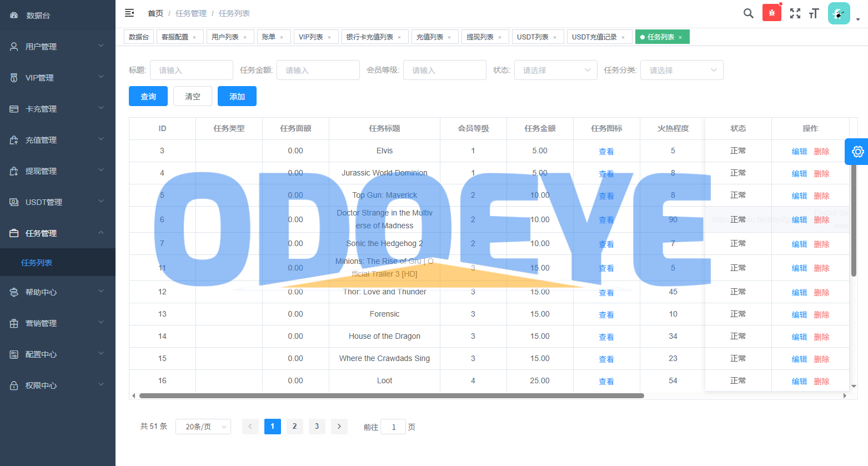The height and width of the screenshot is (466, 868).
Task: Open the 状态 filter dropdown
Action: click(x=555, y=70)
